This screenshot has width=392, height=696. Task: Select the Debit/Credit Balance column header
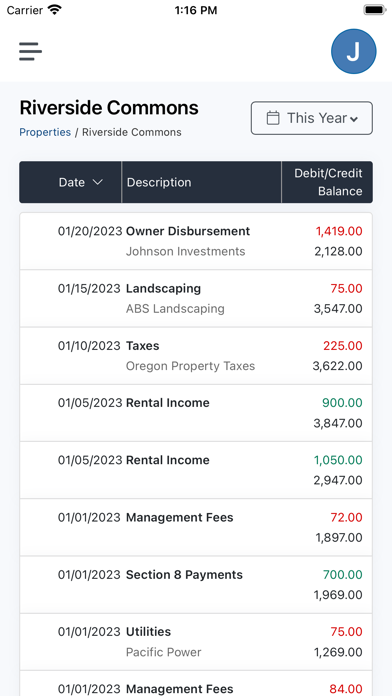(328, 182)
